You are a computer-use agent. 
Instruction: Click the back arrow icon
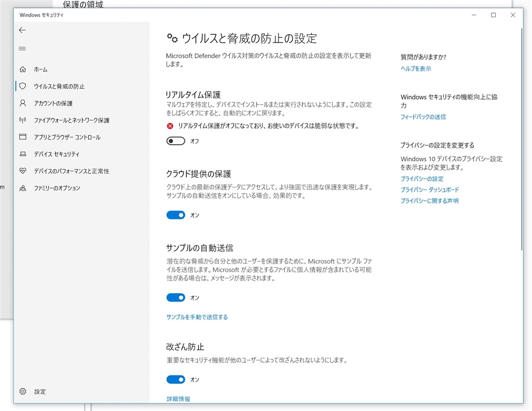point(22,30)
